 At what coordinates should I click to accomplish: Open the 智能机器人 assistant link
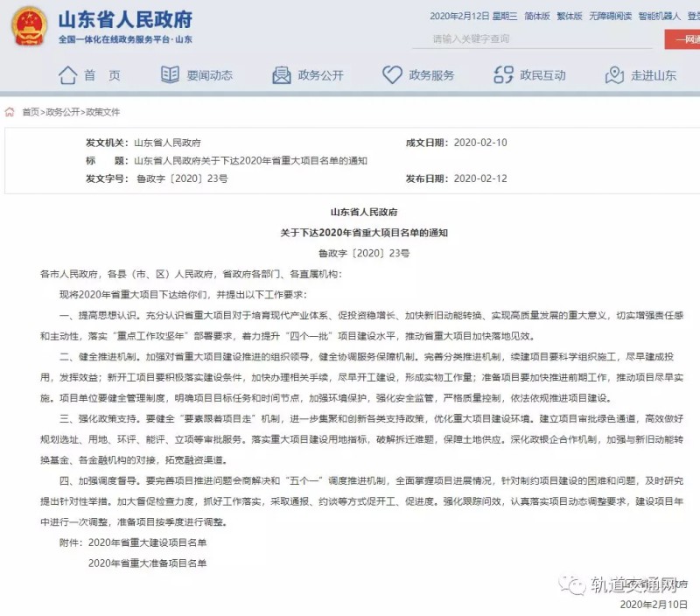(659, 17)
